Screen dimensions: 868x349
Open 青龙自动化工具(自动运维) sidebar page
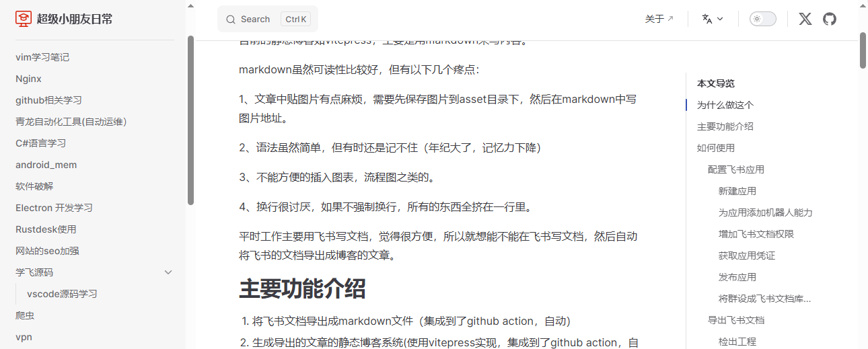pos(71,122)
